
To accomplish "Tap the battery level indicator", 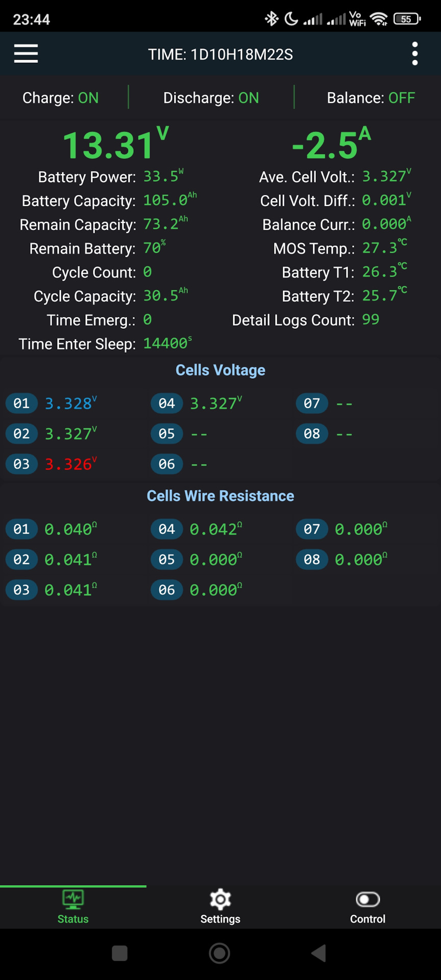I will [407, 19].
